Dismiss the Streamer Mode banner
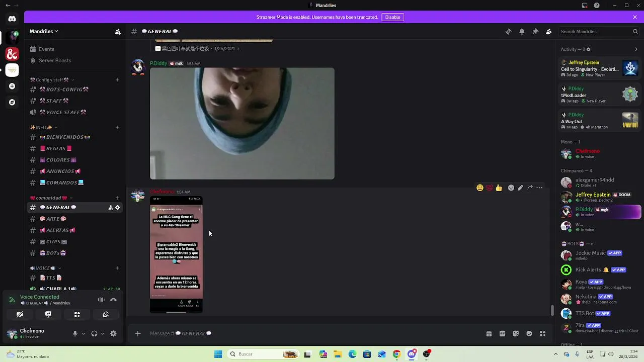Viewport: 644px width, 362px height. (x=635, y=17)
